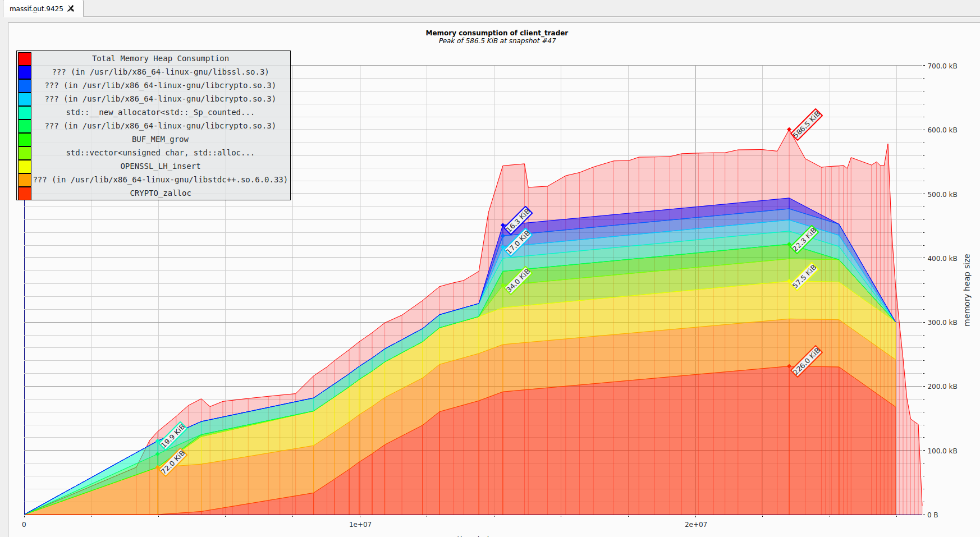Click the chart title 'Memory consumption of client_trader'
980x537 pixels.
click(497, 33)
